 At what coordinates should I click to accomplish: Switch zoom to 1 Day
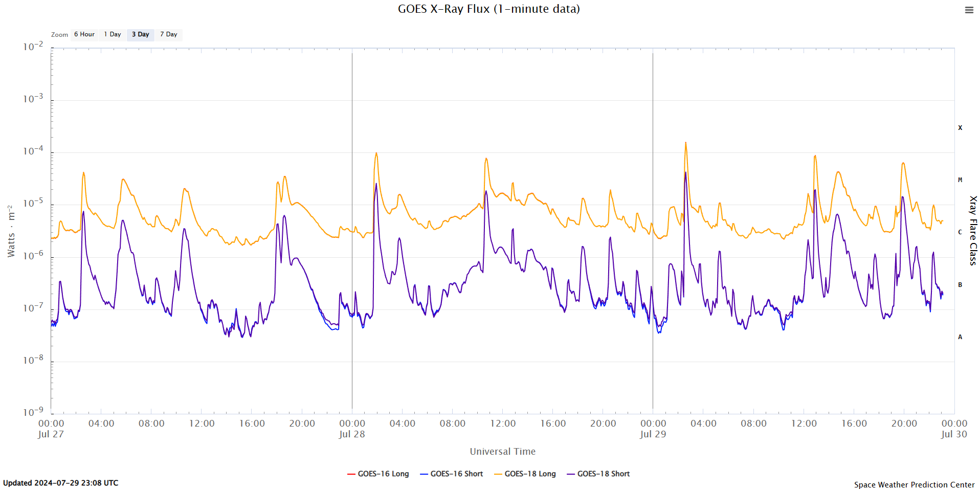pyautogui.click(x=113, y=35)
